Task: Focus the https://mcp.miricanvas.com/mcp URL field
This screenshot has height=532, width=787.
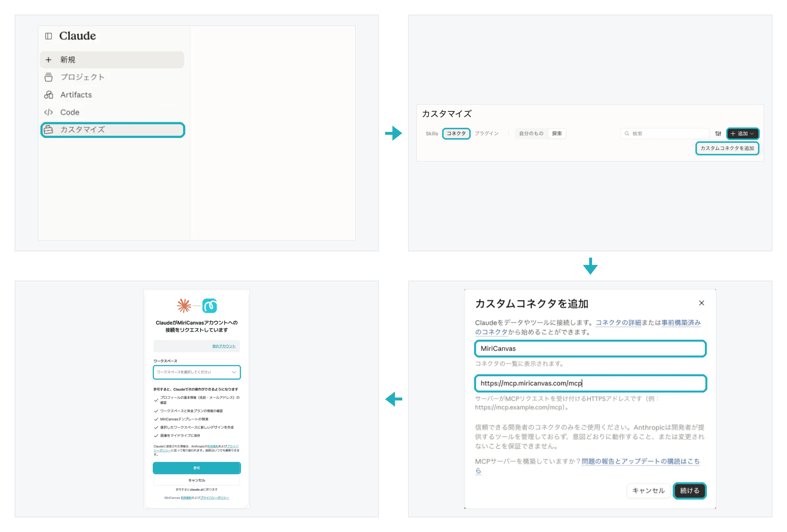Action: coord(590,383)
